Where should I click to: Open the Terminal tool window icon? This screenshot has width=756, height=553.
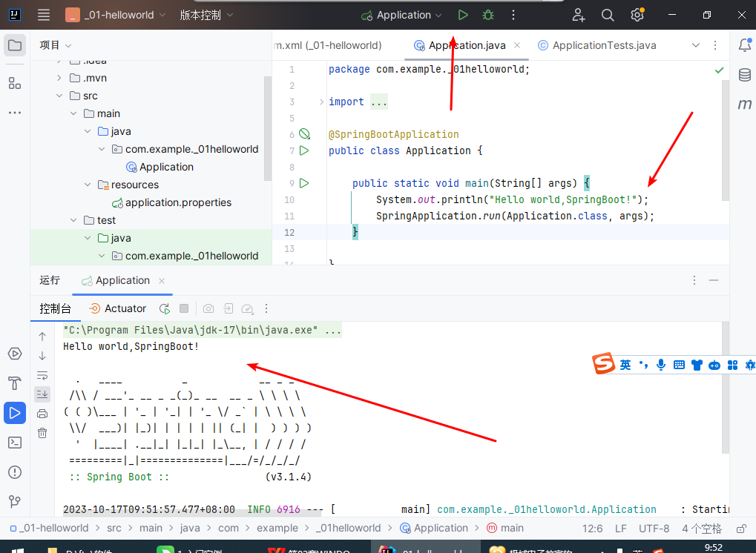(15, 443)
